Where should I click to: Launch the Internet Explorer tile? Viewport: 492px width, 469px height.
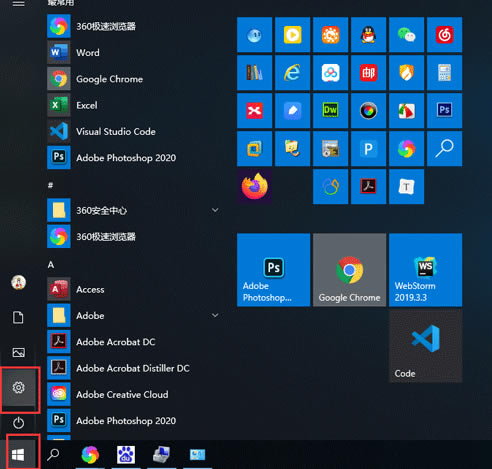point(292,73)
